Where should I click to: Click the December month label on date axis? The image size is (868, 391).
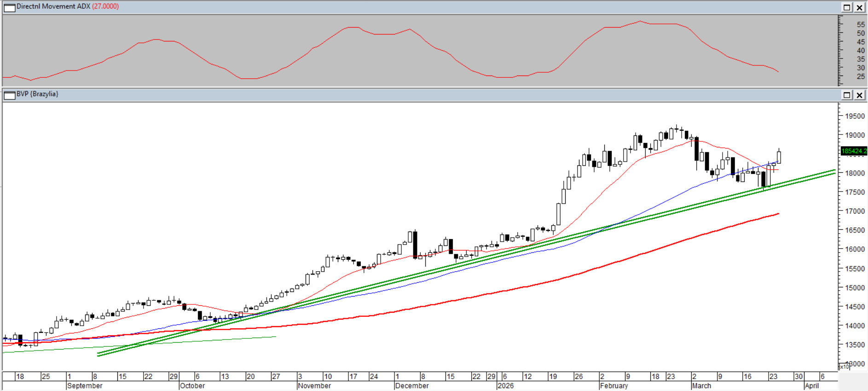[x=412, y=386]
